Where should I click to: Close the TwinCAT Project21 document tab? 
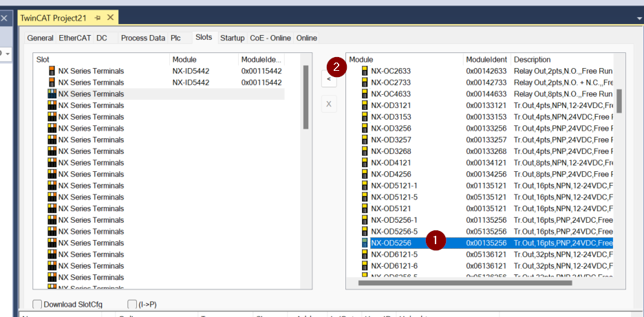click(x=110, y=17)
